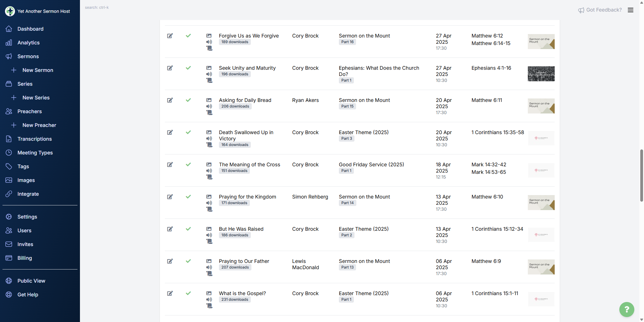The width and height of the screenshot is (644, 322).
Task: Click audio icon for Praying for the Kingdom
Action: [x=209, y=203]
